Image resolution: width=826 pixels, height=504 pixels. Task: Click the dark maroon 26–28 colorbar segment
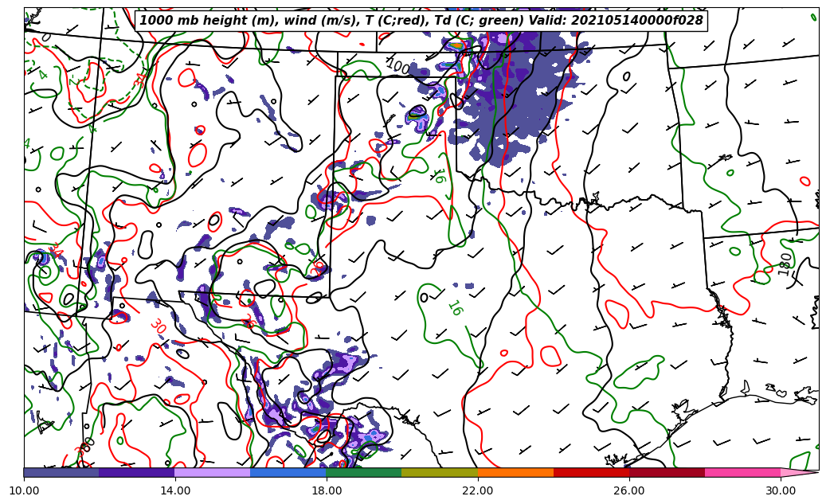click(x=667, y=472)
